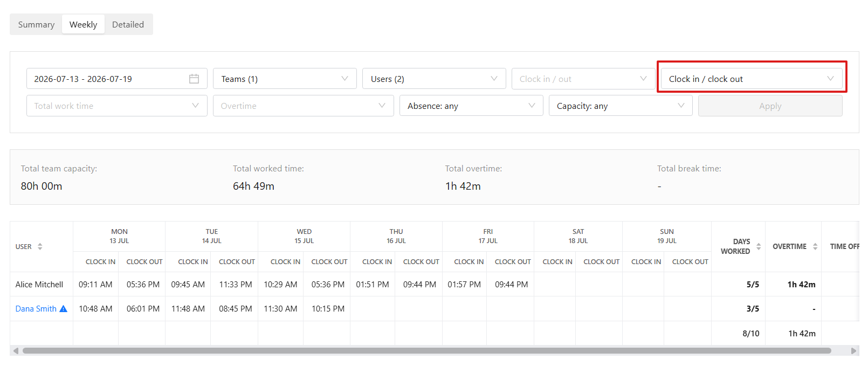Click Dana's Monday clock-out 06:01 PM

pyautogui.click(x=143, y=309)
